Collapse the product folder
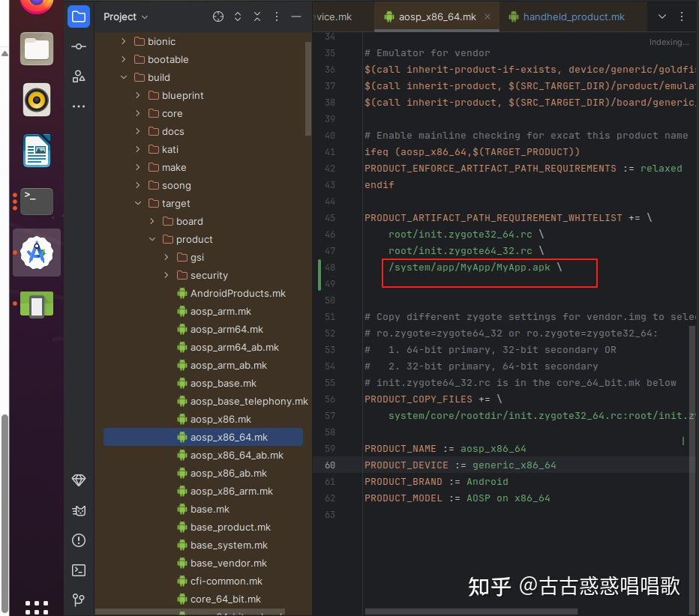 pos(152,239)
